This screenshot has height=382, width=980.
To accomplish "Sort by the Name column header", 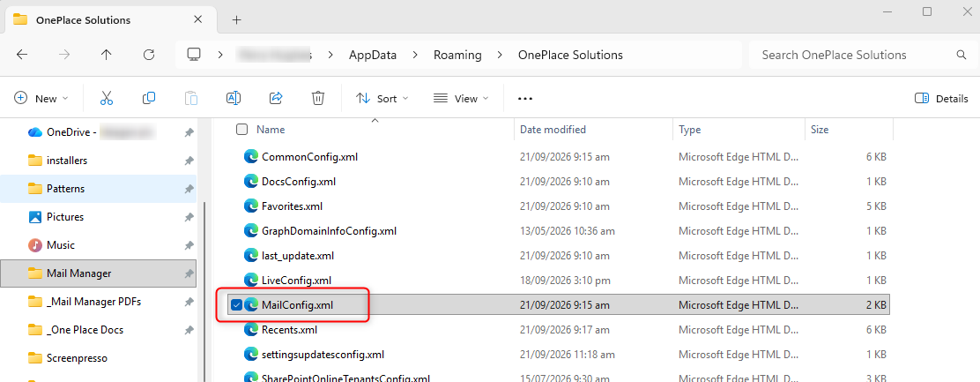I will point(271,130).
